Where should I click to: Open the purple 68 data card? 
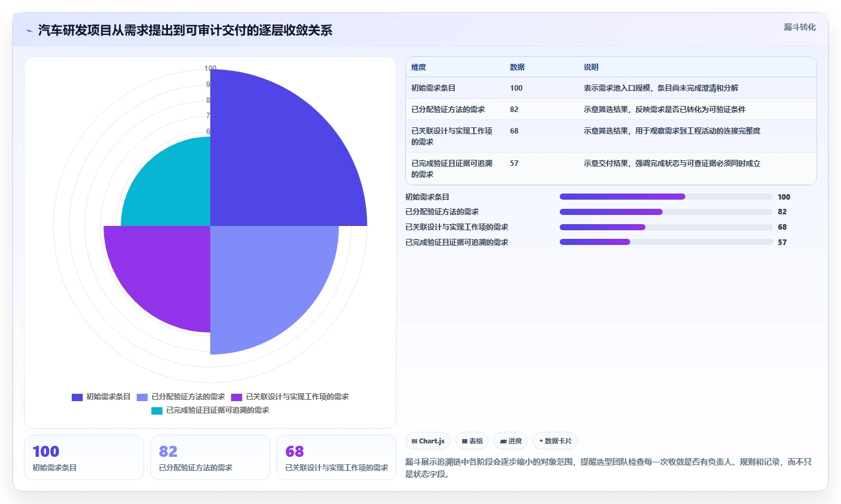tap(337, 457)
